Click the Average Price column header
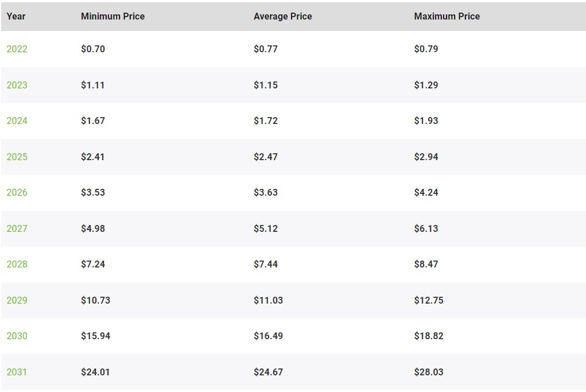Image resolution: width=586 pixels, height=392 pixels. [283, 17]
